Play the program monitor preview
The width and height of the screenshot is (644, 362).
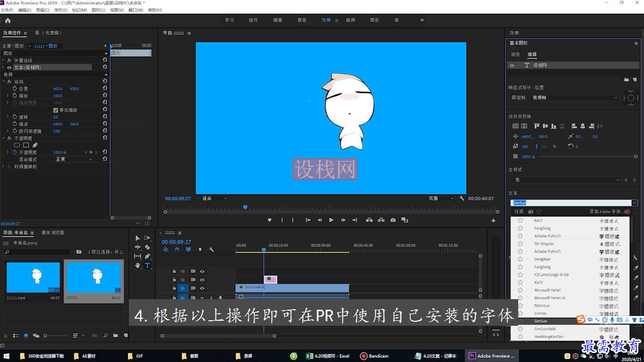[x=331, y=220]
